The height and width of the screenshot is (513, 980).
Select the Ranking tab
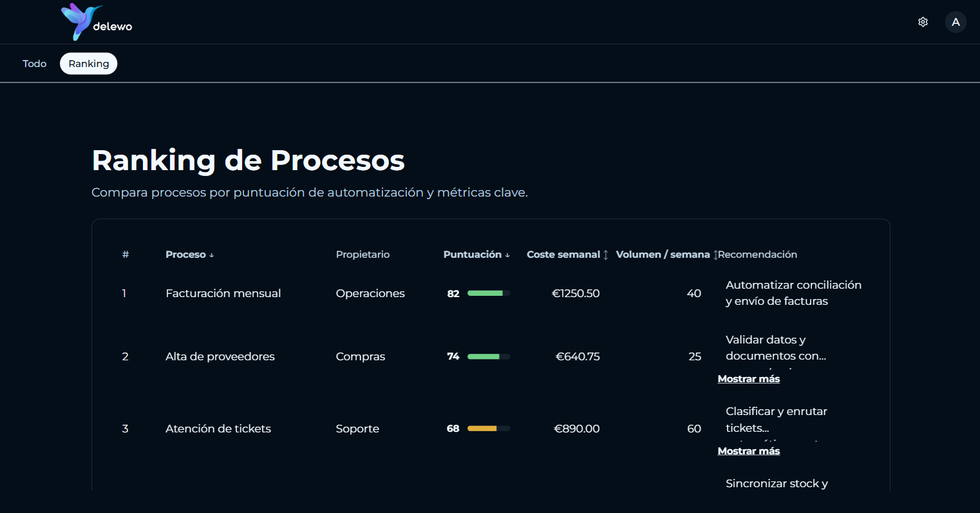(x=88, y=63)
